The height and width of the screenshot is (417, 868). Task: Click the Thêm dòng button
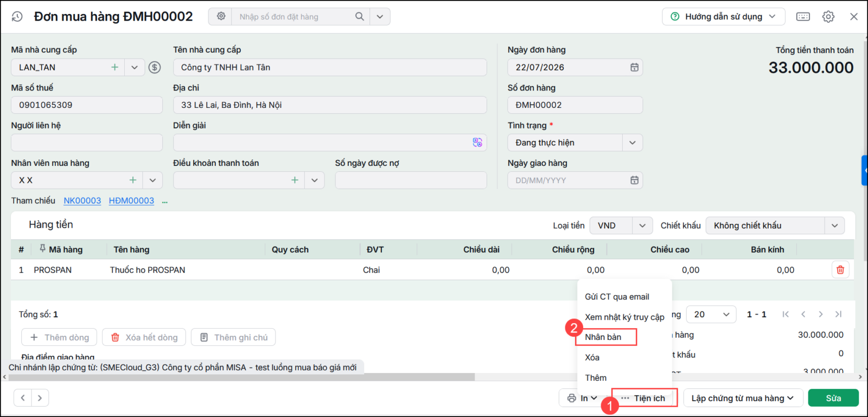[x=59, y=337]
